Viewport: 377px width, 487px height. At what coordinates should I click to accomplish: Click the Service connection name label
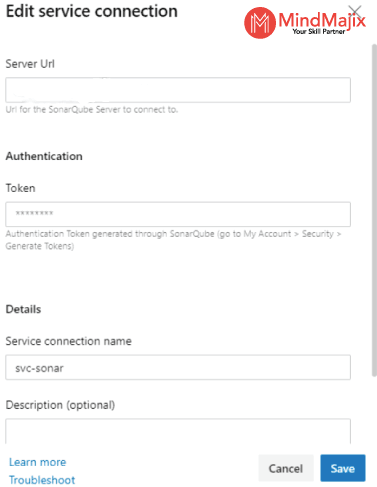pos(69,341)
